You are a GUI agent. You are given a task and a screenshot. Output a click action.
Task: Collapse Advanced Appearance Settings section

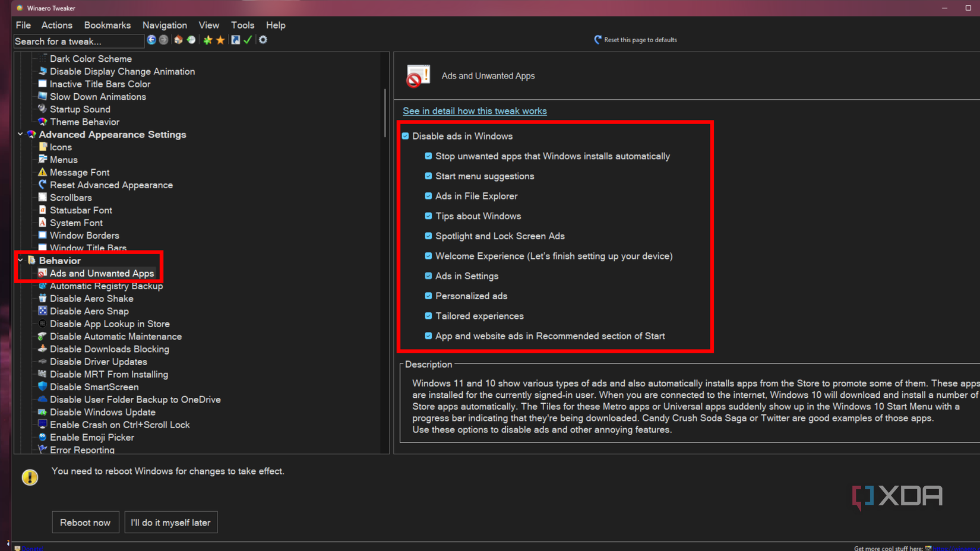pyautogui.click(x=20, y=134)
